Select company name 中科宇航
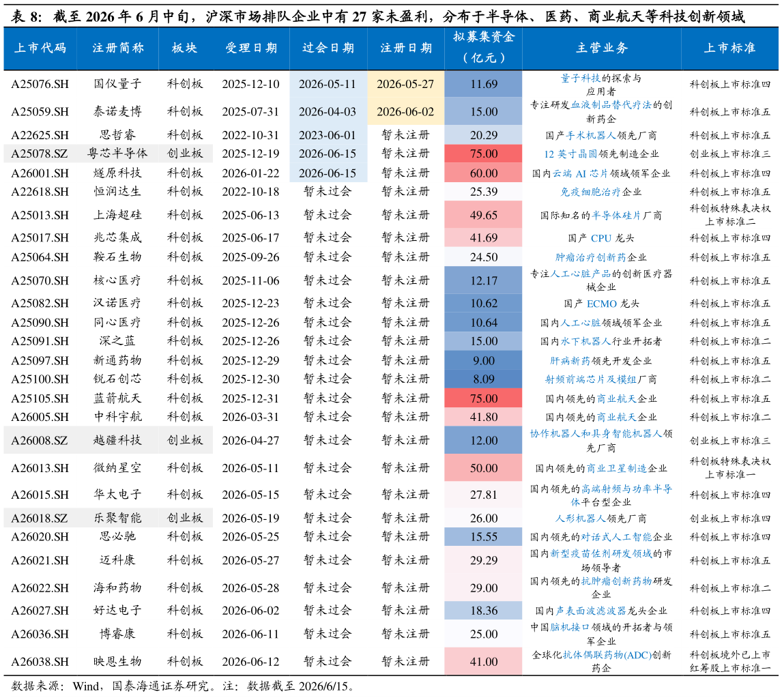The width and height of the screenshot is (782, 700). click(117, 418)
